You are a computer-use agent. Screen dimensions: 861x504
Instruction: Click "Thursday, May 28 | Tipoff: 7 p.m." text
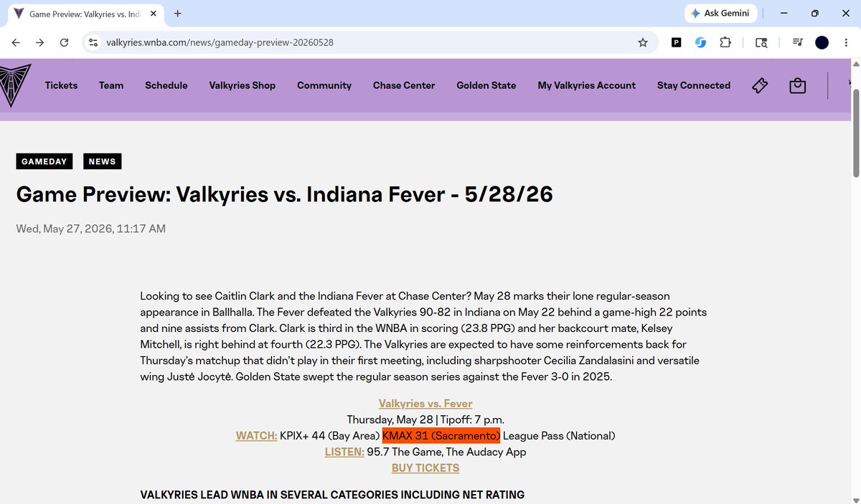[x=425, y=419]
